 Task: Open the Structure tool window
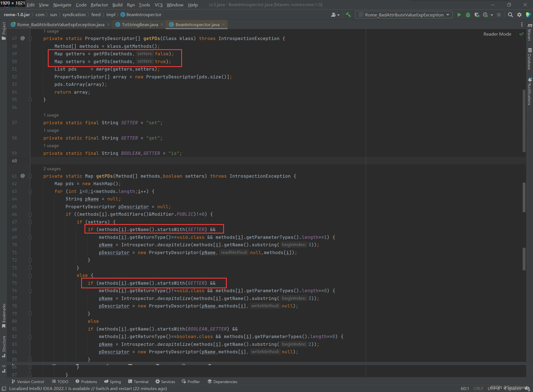coord(4,346)
